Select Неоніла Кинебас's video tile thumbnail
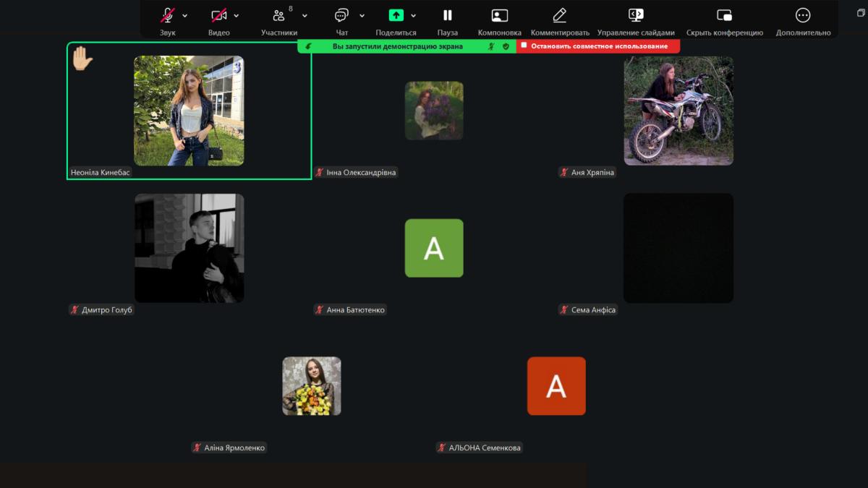This screenshot has width=868, height=488. [189, 111]
